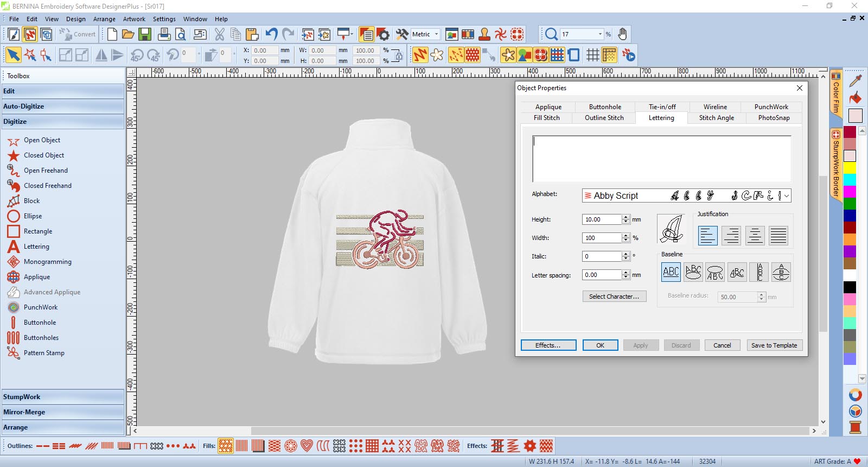Image resolution: width=868 pixels, height=467 pixels.
Task: Select the straight horizontal ABC baseline
Action: click(x=671, y=272)
